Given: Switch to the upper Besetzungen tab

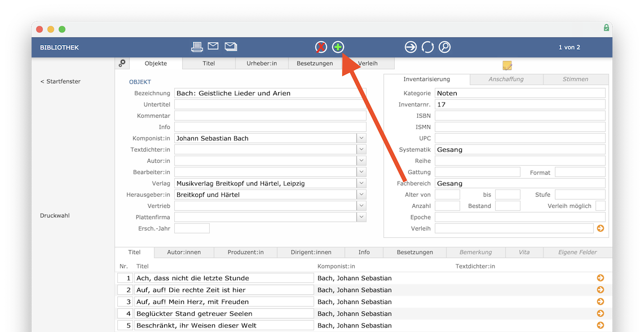Looking at the screenshot, I should pos(315,63).
